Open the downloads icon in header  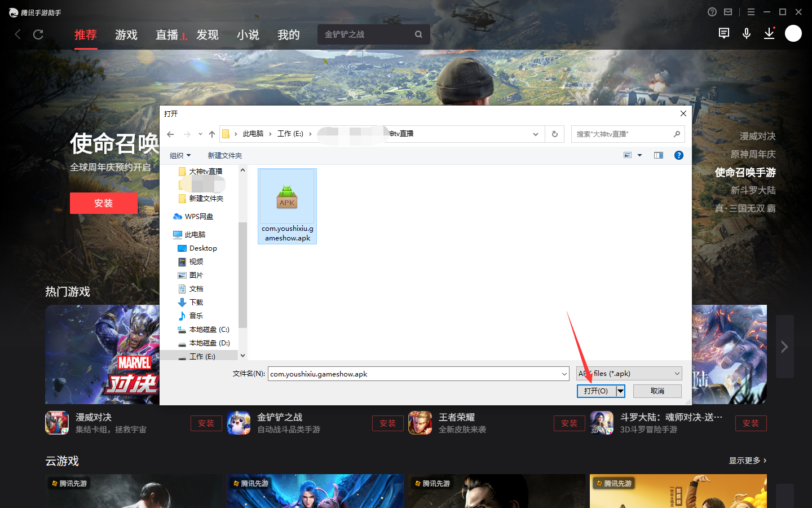point(769,34)
